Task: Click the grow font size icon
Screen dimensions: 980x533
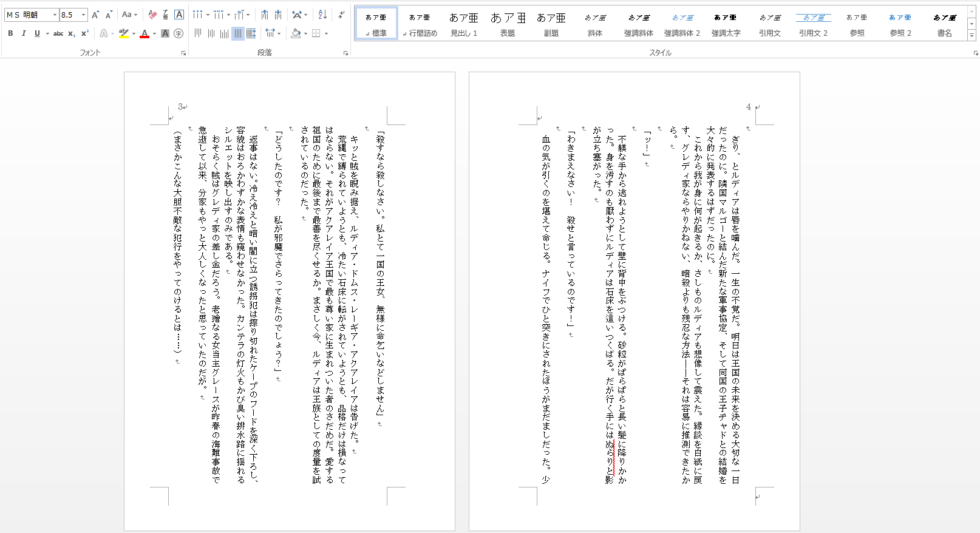Action: click(x=95, y=15)
